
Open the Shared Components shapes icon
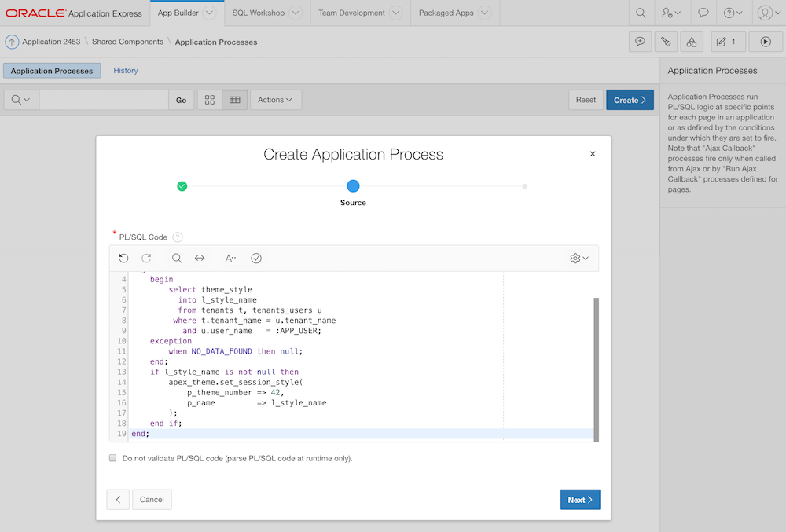pyautogui.click(x=692, y=41)
